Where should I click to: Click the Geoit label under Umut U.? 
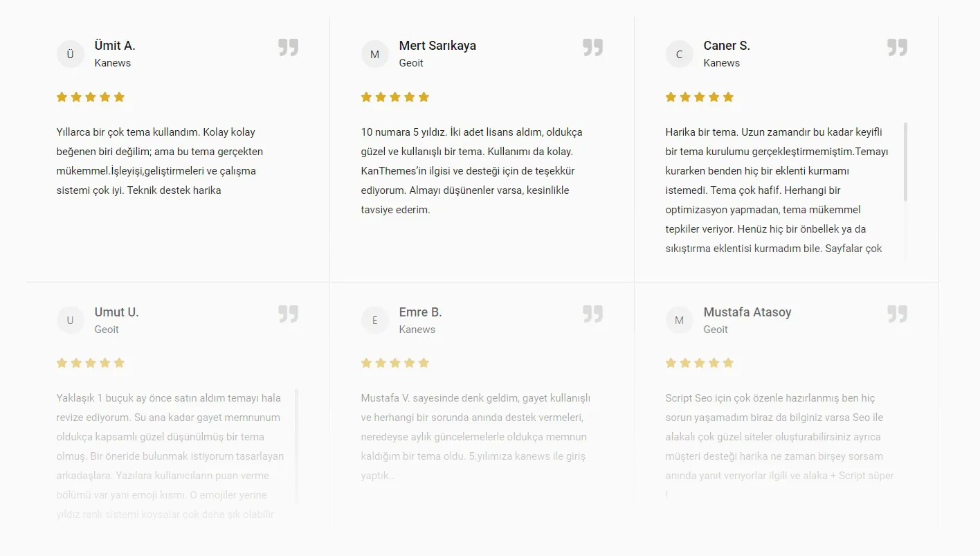[x=107, y=330]
